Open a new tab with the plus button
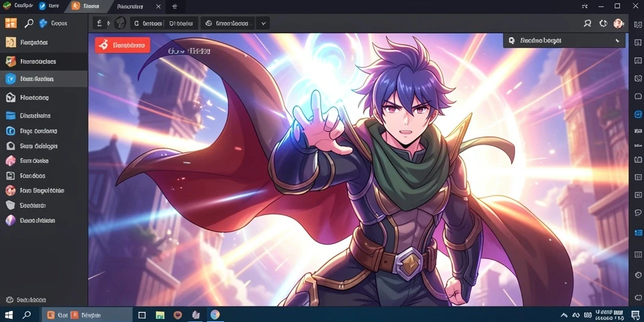This screenshot has height=322, width=644. click(175, 6)
